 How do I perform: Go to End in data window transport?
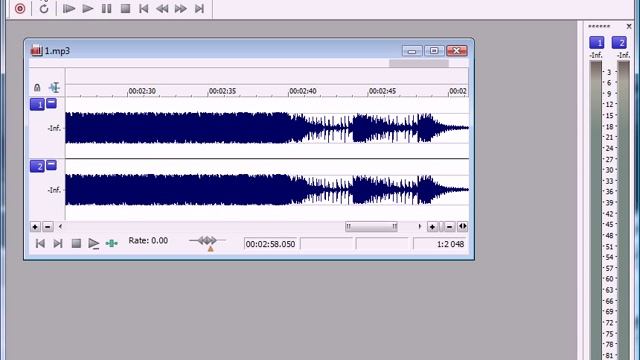coord(58,244)
